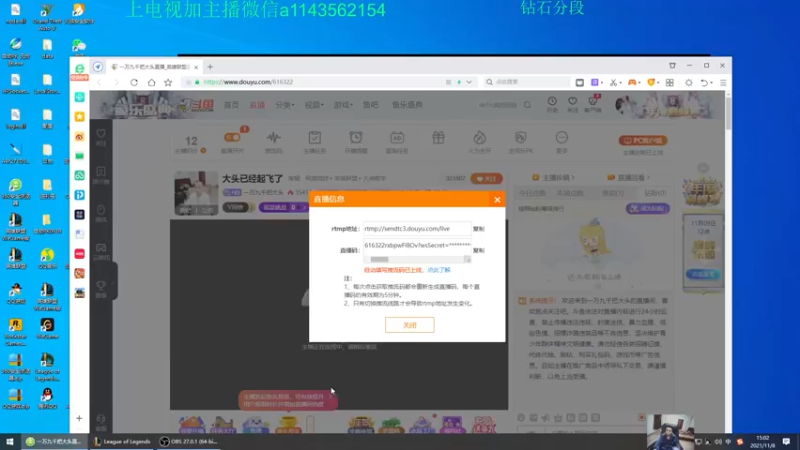Go to 首页 home nav item
This screenshot has height=450, width=800.
231,105
